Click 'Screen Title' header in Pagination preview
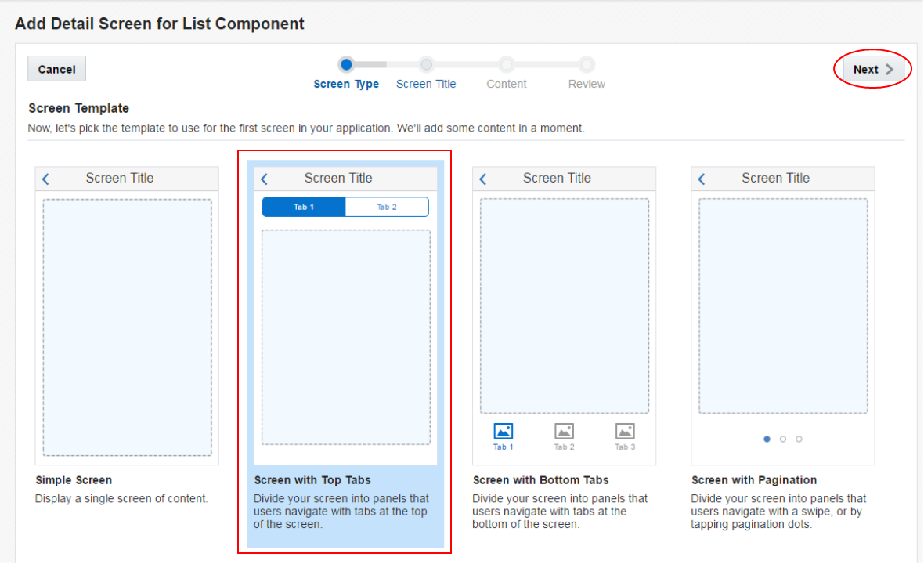The image size is (924, 564). coord(775,178)
